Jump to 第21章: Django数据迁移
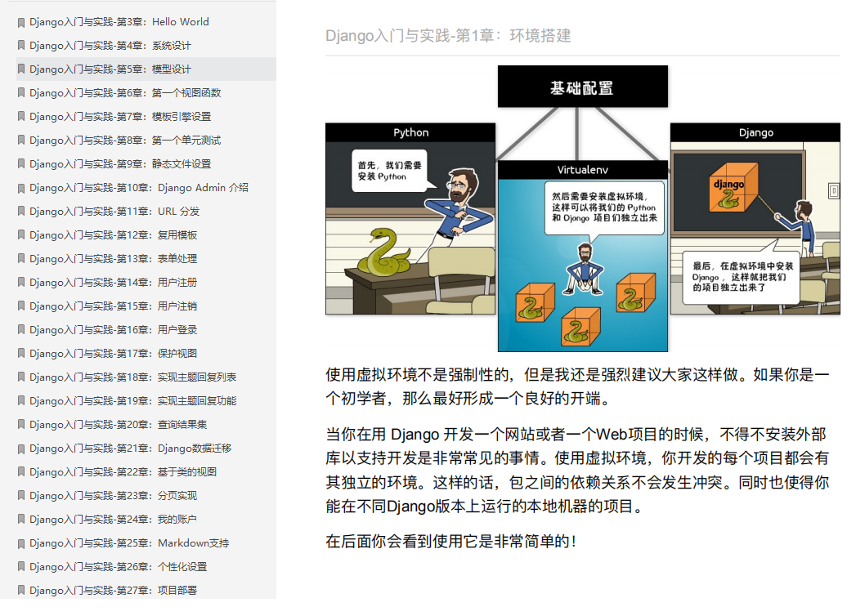856x616 pixels. coord(131,449)
